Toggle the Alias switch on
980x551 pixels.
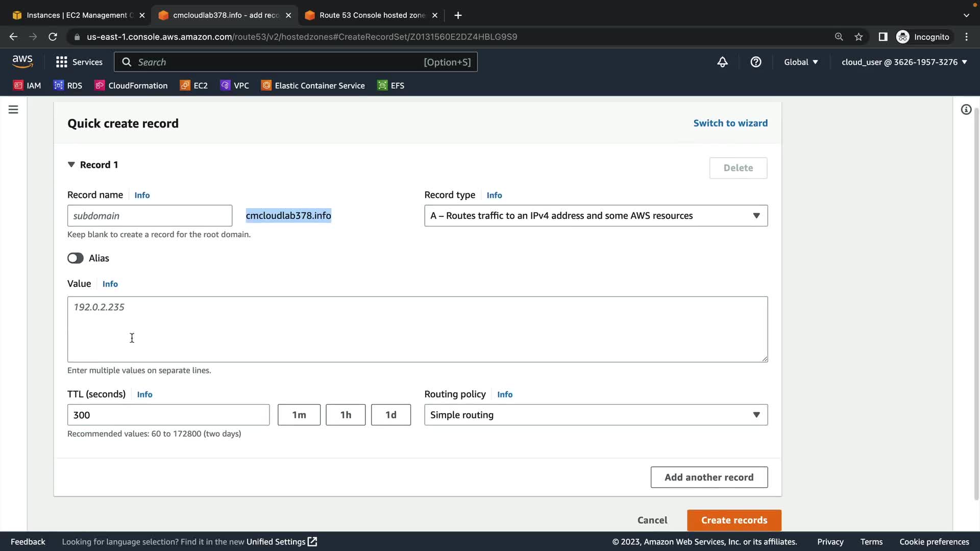click(76, 258)
